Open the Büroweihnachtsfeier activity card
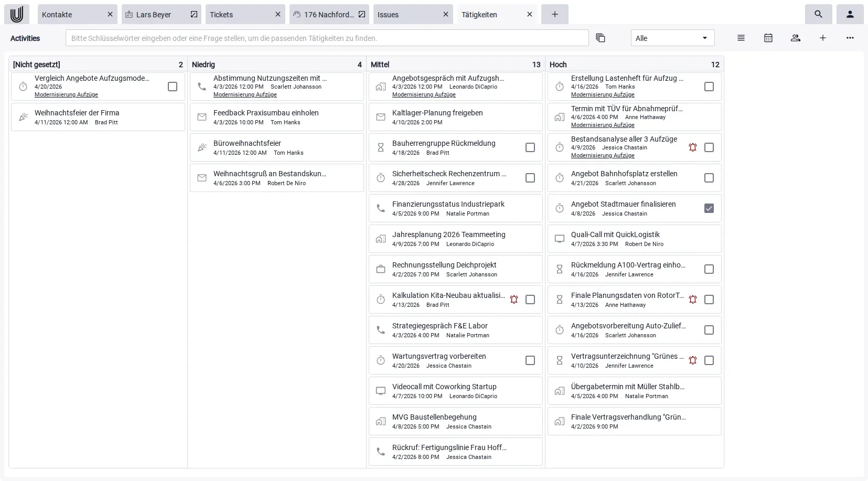This screenshot has width=868, height=481. 277,147
